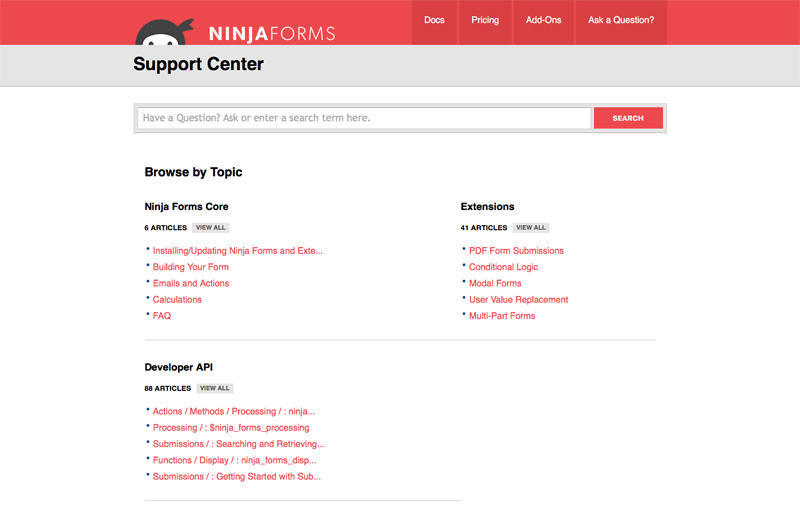800x529 pixels.
Task: Open the 'Emails and Actions' article
Action: coord(191,283)
